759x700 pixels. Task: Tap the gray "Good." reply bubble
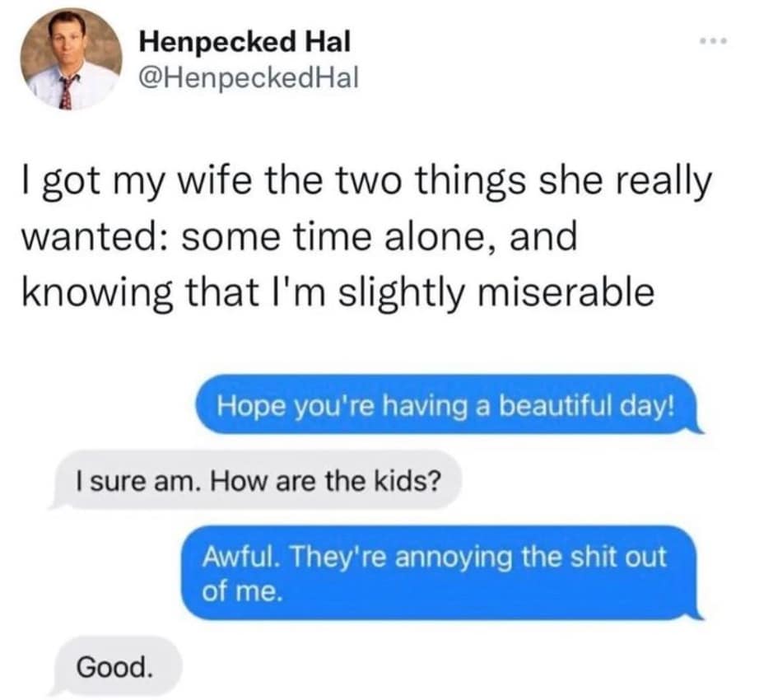(x=114, y=667)
